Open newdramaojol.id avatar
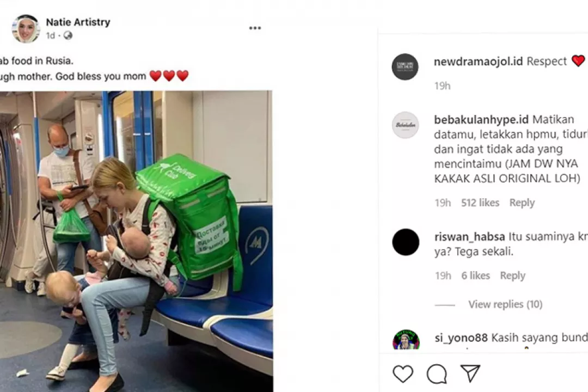 point(405,67)
